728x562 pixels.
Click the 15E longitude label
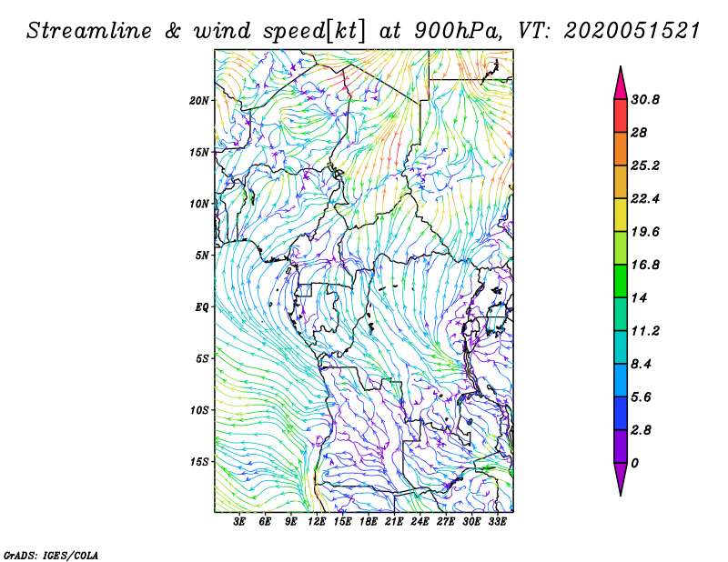pos(343,522)
